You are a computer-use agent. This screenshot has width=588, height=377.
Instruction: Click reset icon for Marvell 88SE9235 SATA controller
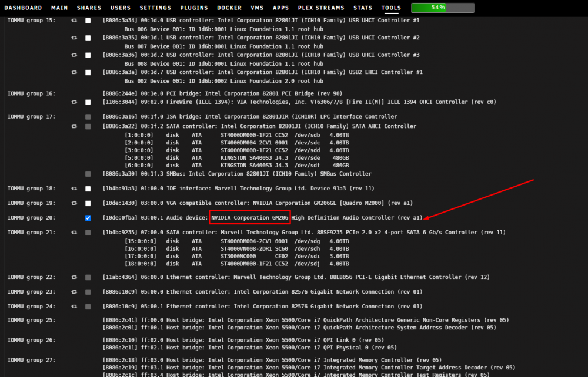(74, 233)
